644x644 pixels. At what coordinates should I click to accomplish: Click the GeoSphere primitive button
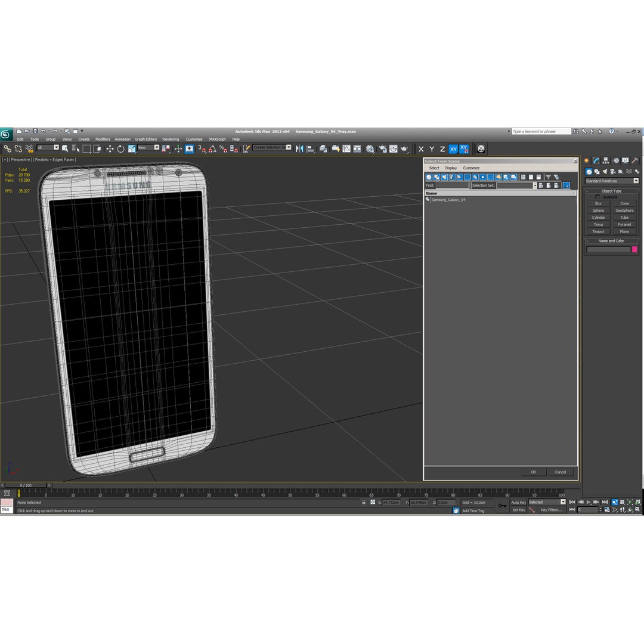[x=624, y=210]
